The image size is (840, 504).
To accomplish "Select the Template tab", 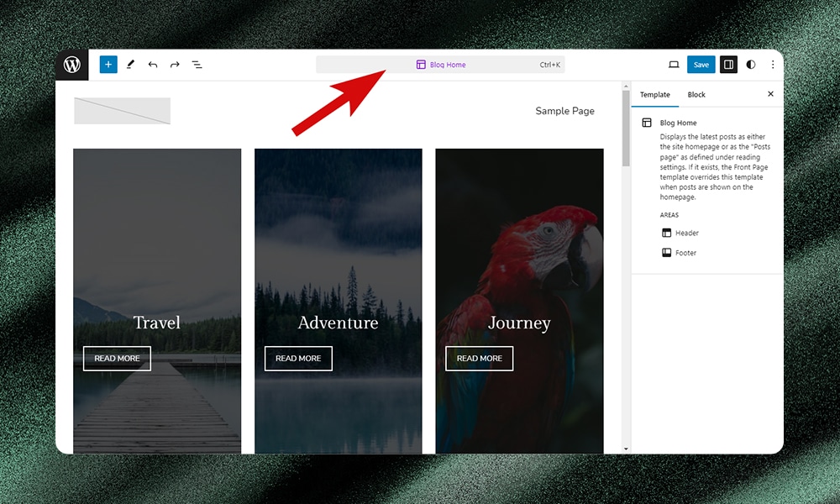I will coord(654,94).
